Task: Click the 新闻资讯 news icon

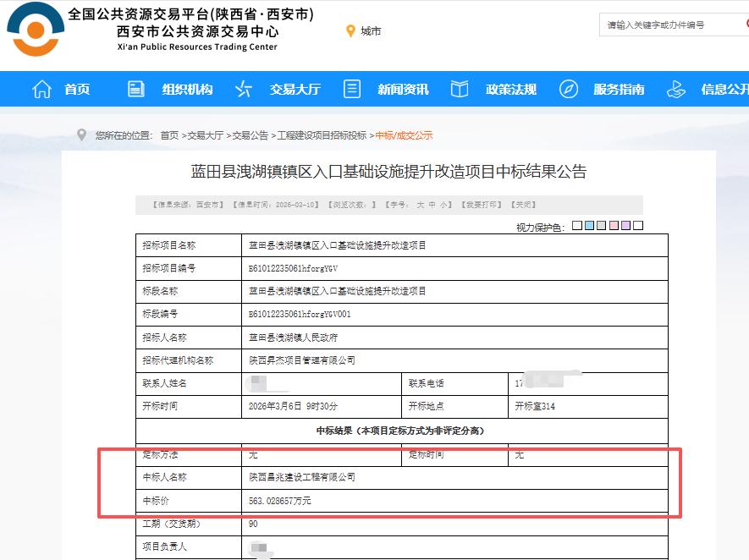Action: coord(352,89)
